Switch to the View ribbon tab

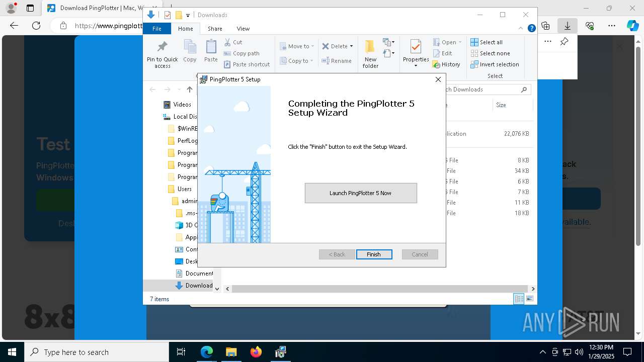pos(243,29)
